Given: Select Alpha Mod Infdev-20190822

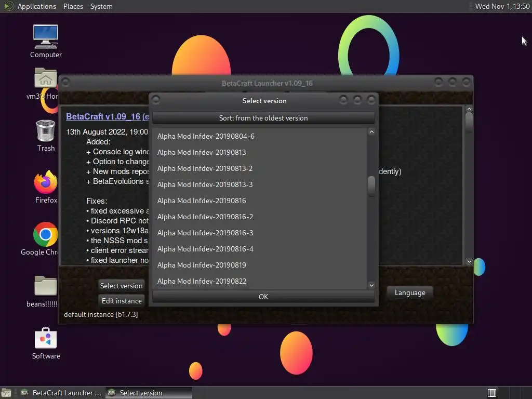Looking at the screenshot, I should coord(260,281).
